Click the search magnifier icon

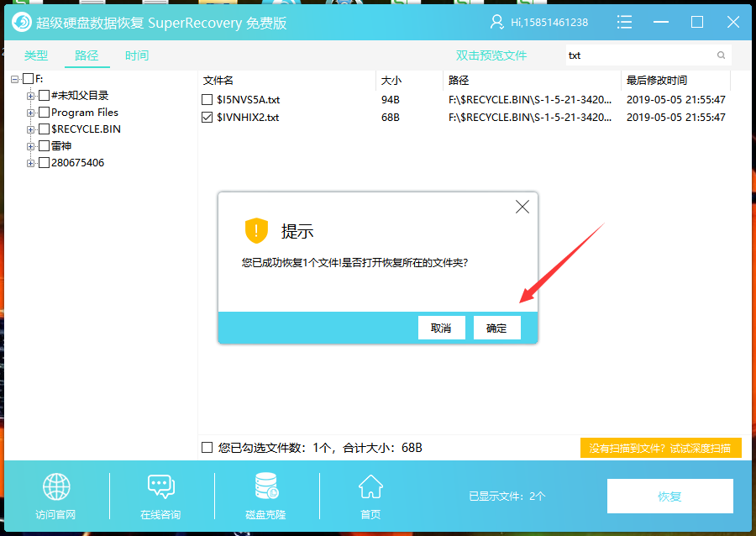point(721,55)
